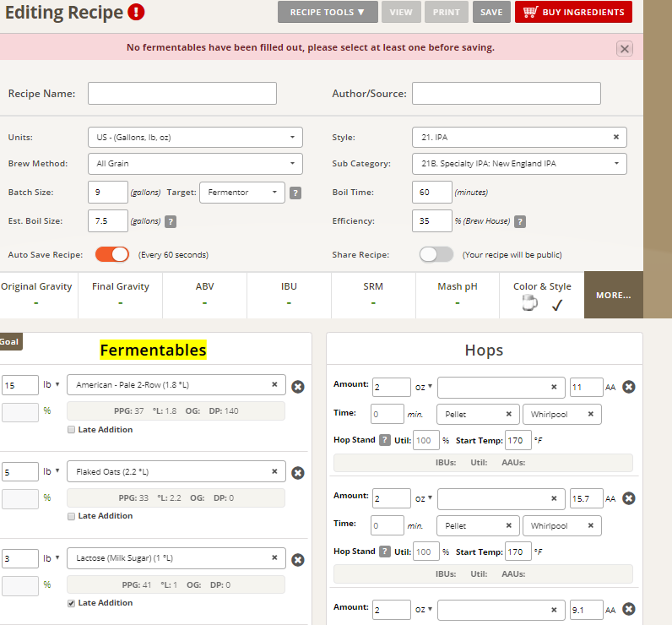
Task: Clear American Pale 2-Row selection
Action: [274, 384]
